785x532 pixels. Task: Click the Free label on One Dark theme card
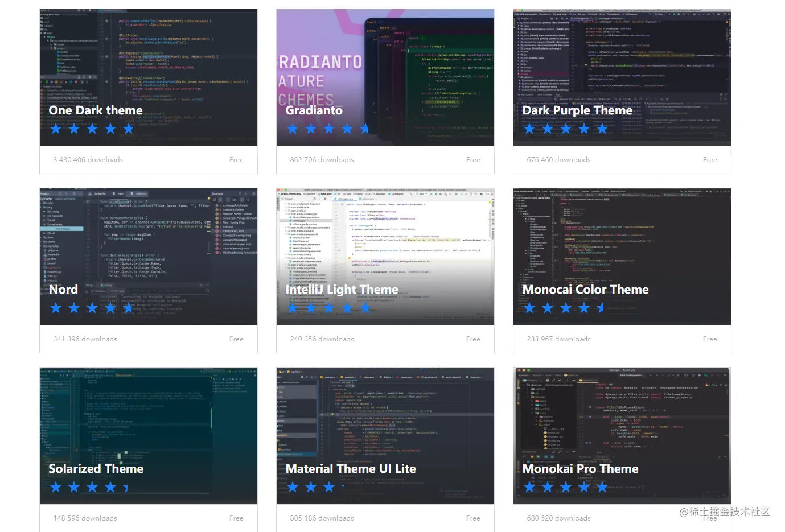(236, 160)
